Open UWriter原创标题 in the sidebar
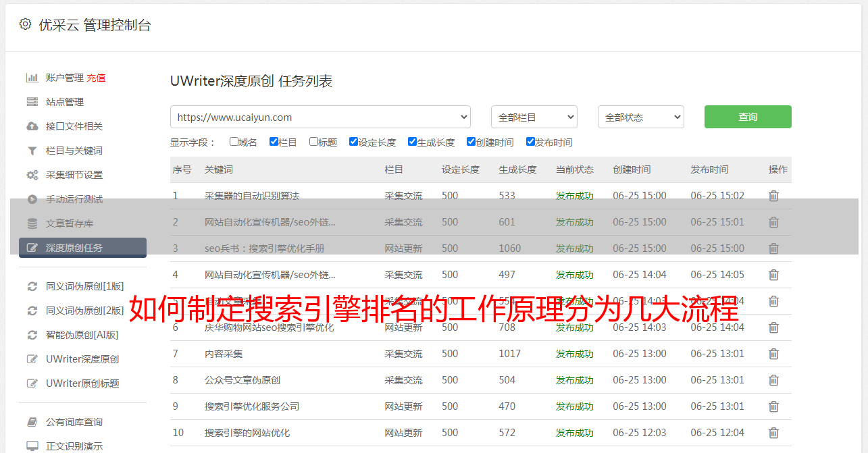 coord(82,383)
